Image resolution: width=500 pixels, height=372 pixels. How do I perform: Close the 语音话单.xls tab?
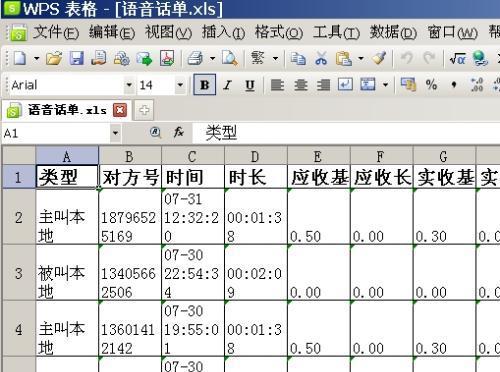(x=120, y=110)
